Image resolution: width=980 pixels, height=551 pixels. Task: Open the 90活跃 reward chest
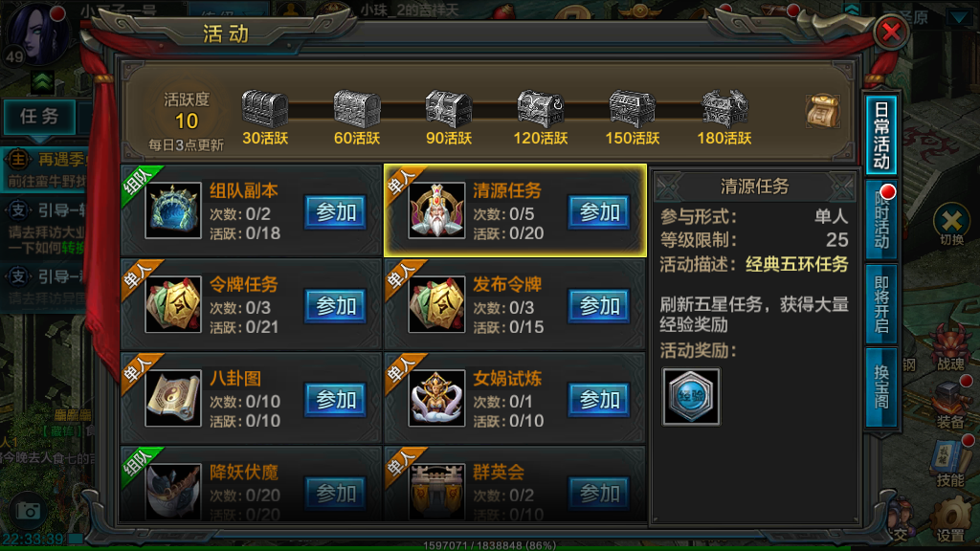pyautogui.click(x=449, y=109)
